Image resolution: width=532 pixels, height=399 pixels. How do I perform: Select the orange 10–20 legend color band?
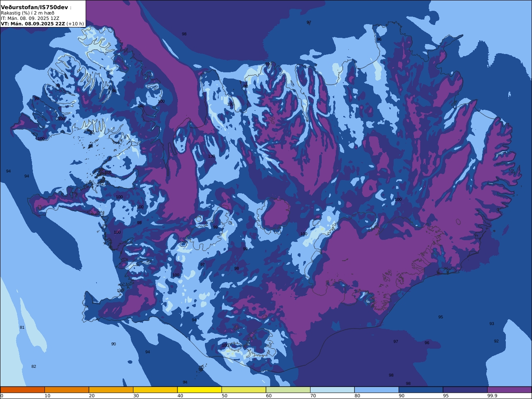[x=66, y=390]
